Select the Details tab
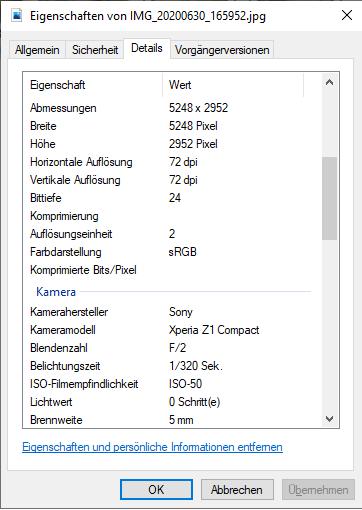Viewport: 362px width, 510px height. 147,49
